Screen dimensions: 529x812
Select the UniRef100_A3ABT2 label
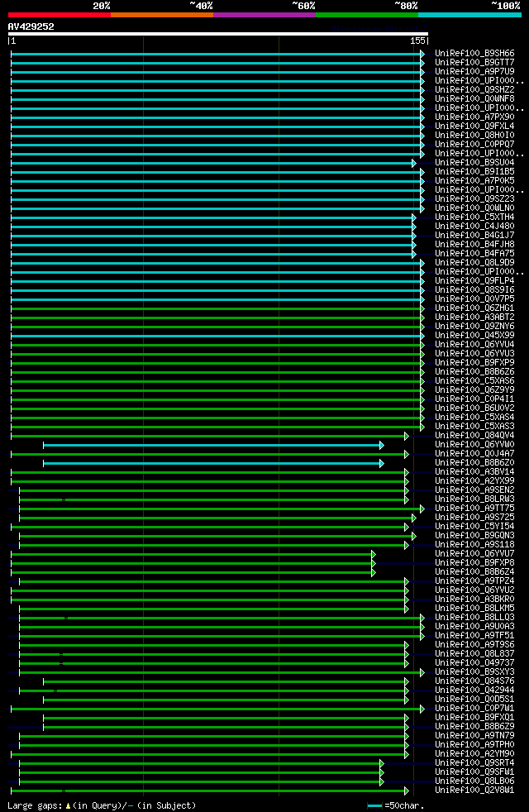coord(474,317)
